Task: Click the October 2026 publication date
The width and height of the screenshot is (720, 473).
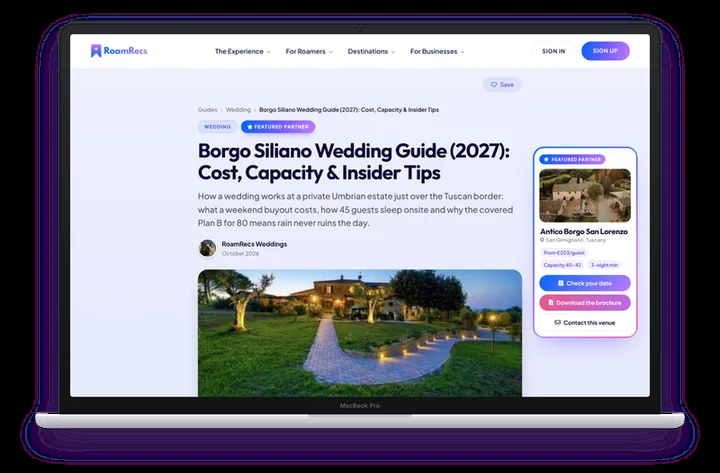Action: 240,253
